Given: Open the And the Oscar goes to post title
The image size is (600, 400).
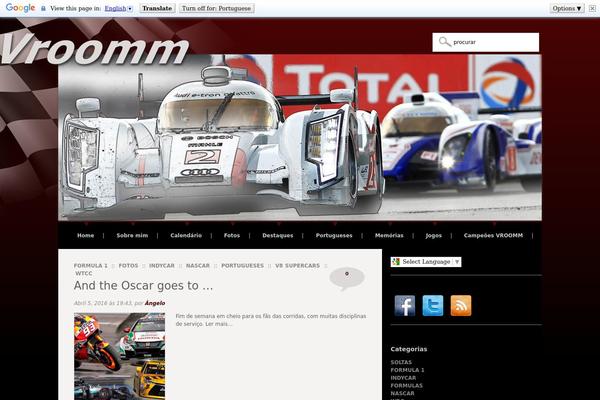Looking at the screenshot, I should click(143, 286).
